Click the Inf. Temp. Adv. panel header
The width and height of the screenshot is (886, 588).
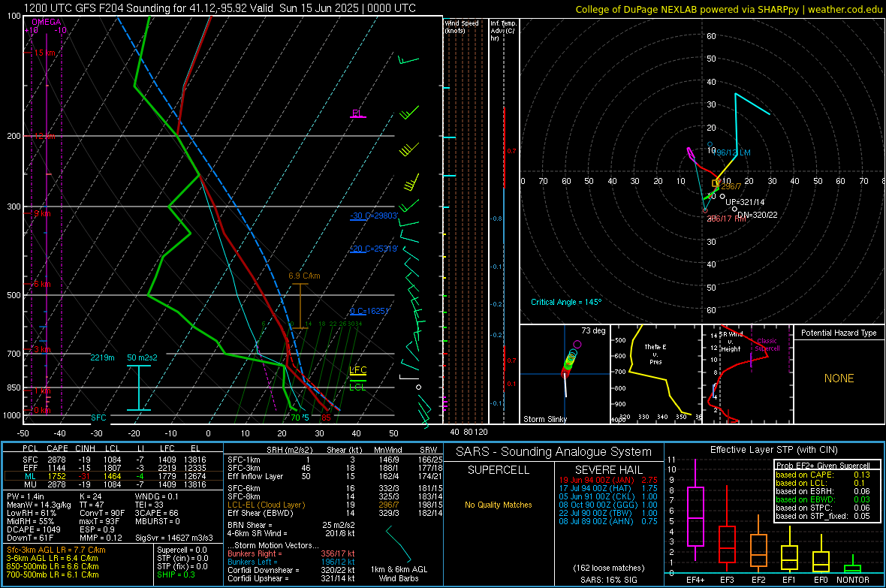coord(504,31)
